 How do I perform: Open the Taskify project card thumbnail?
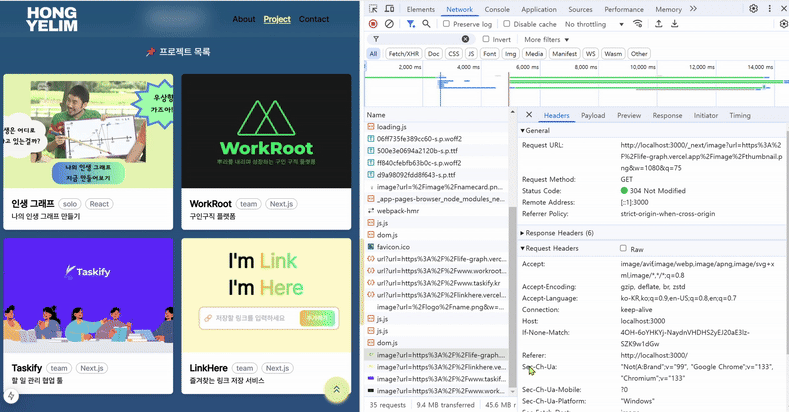tap(88, 295)
